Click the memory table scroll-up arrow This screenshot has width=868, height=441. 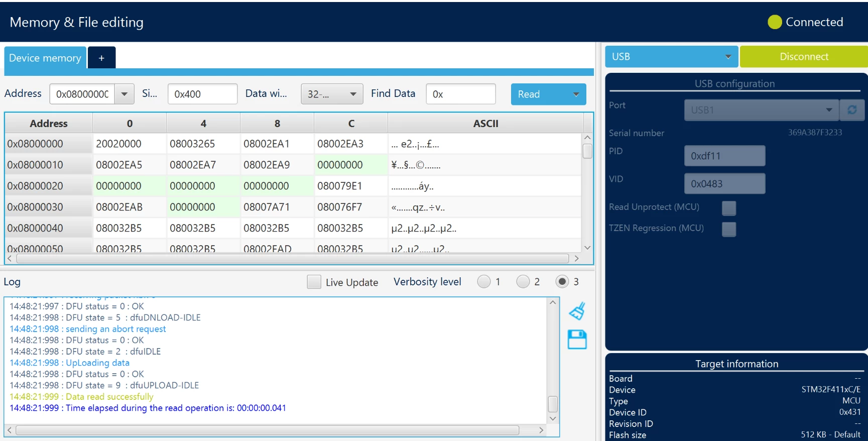pos(587,138)
